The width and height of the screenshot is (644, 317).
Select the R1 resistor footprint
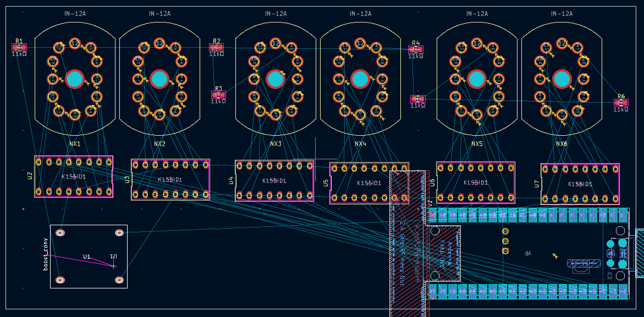pyautogui.click(x=19, y=48)
